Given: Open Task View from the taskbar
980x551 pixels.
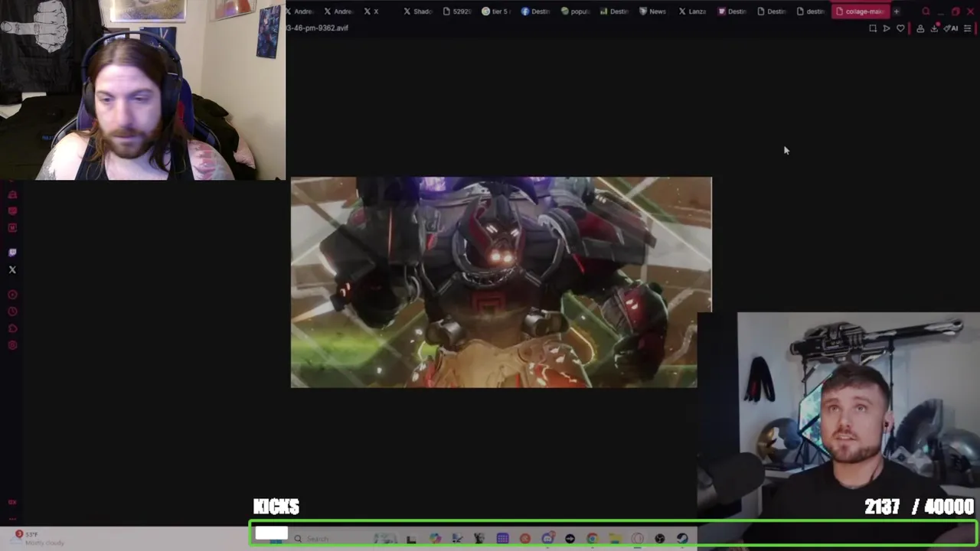Looking at the screenshot, I should click(411, 539).
